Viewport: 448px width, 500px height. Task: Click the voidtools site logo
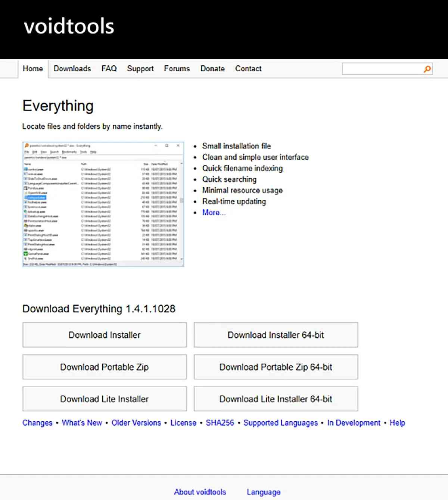(x=69, y=26)
